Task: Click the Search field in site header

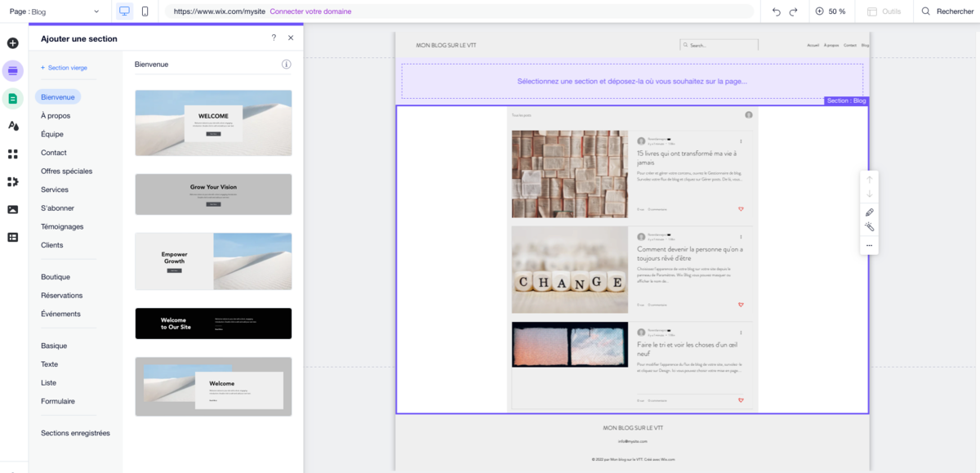Action: (x=719, y=45)
